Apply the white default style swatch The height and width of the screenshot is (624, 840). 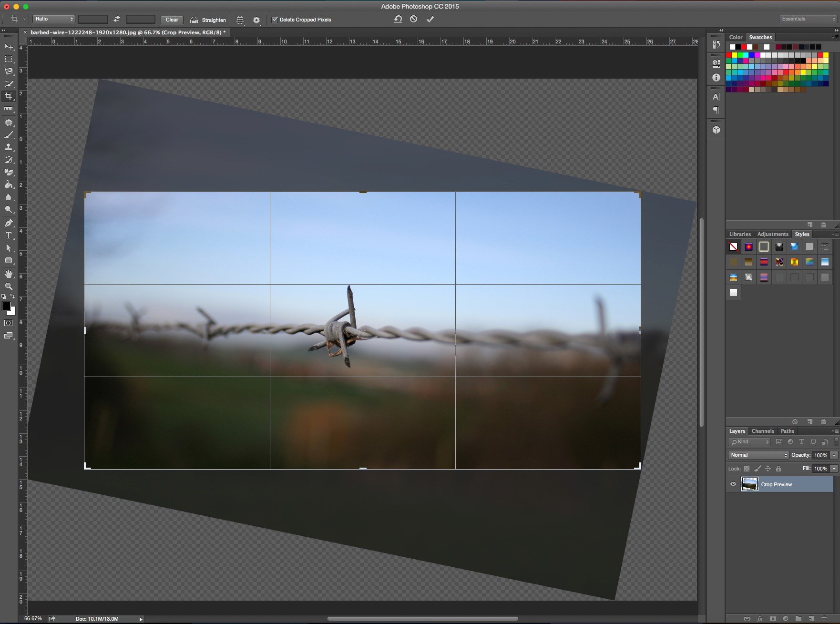tap(733, 293)
